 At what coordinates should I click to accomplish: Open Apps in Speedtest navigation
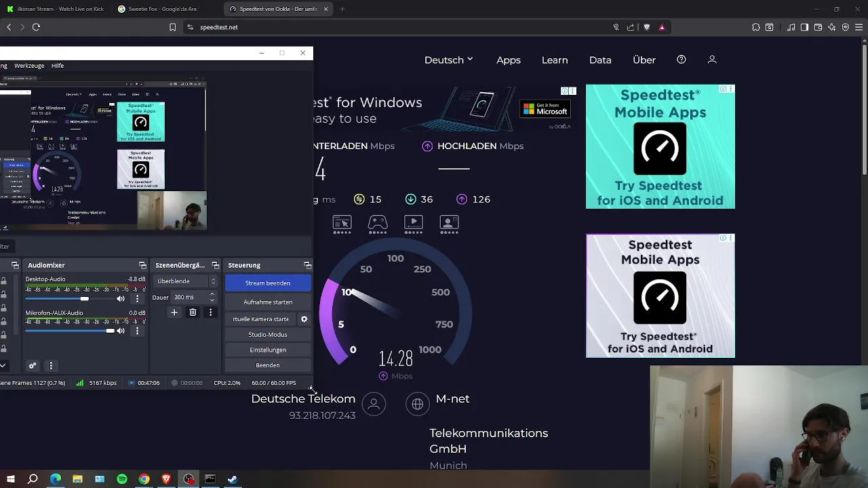[x=509, y=60]
